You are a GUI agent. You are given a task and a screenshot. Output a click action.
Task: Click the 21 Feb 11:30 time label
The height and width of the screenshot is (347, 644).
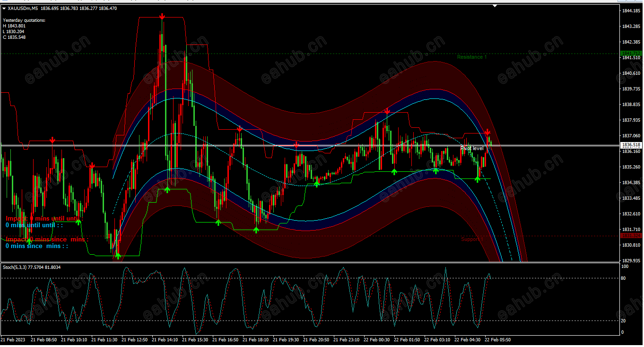pyautogui.click(x=104, y=340)
